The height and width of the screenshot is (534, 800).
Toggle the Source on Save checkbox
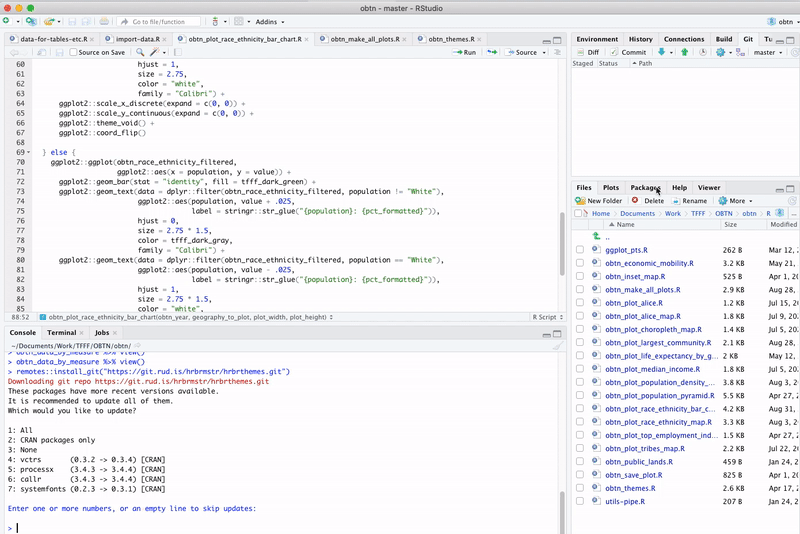(x=73, y=52)
